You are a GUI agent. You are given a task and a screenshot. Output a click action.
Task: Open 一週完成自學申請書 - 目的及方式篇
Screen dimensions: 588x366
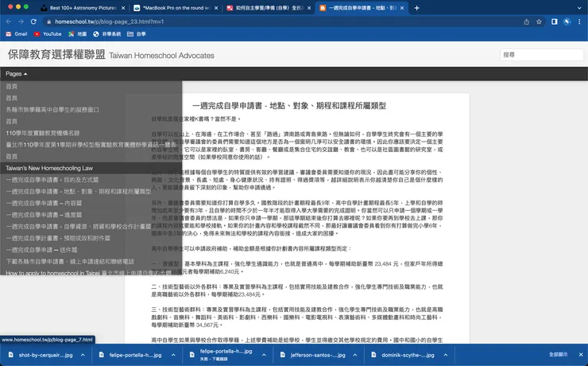(x=52, y=180)
